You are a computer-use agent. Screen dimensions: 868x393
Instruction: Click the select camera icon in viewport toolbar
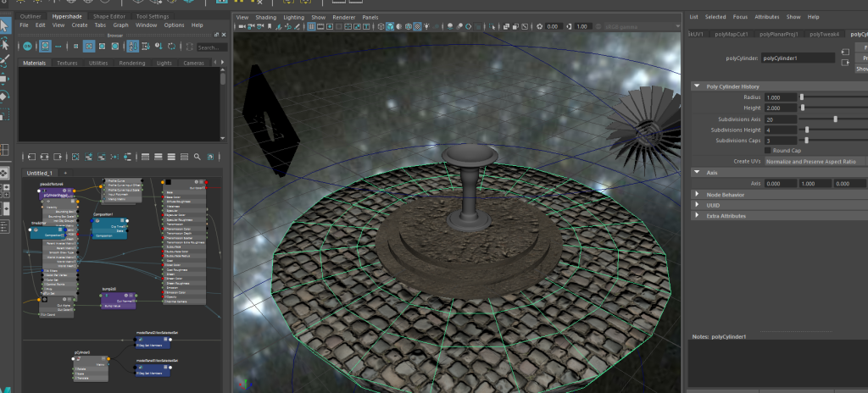pos(240,27)
